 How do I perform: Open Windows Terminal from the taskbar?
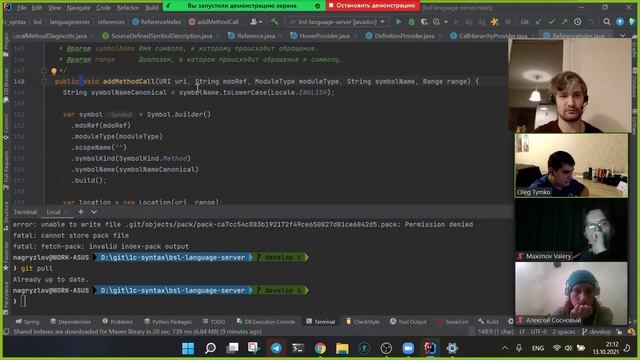[x=298, y=348]
